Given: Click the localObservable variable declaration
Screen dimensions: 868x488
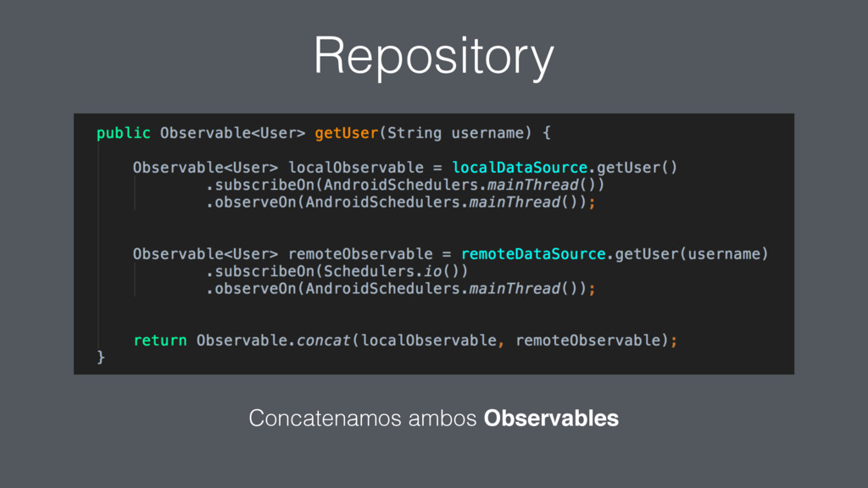Looking at the screenshot, I should tap(356, 167).
